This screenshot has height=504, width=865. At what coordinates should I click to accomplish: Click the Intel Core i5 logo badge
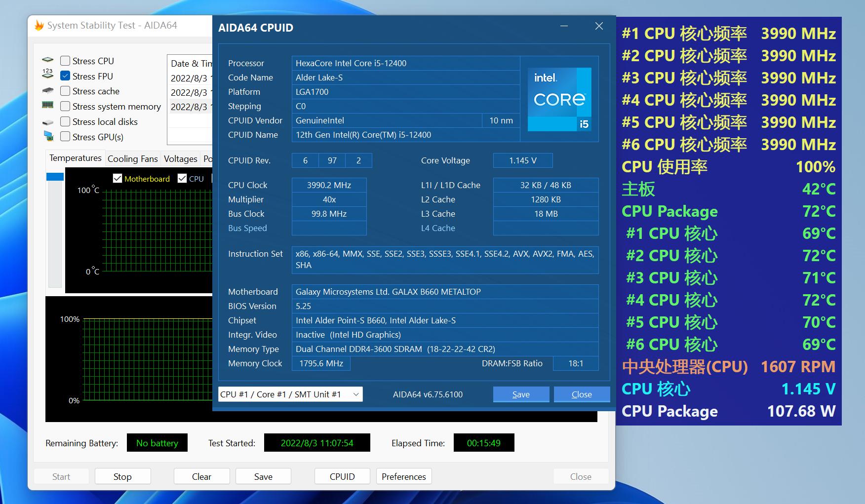click(559, 100)
